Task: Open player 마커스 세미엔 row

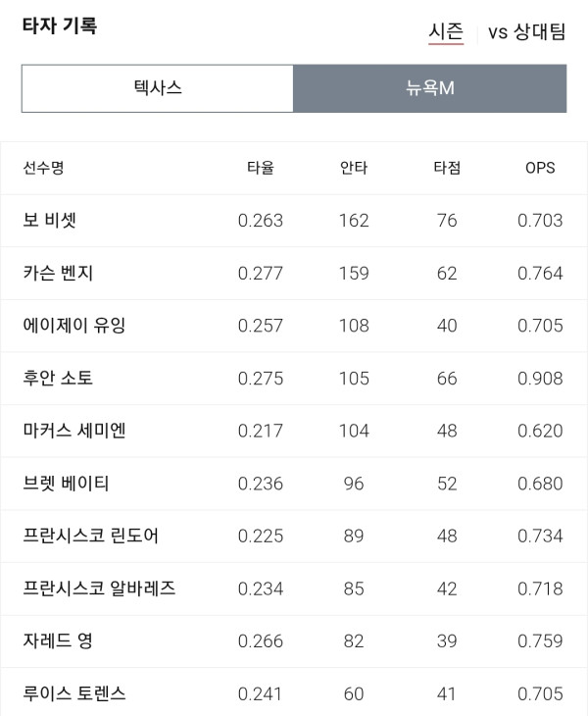Action: coord(294,431)
